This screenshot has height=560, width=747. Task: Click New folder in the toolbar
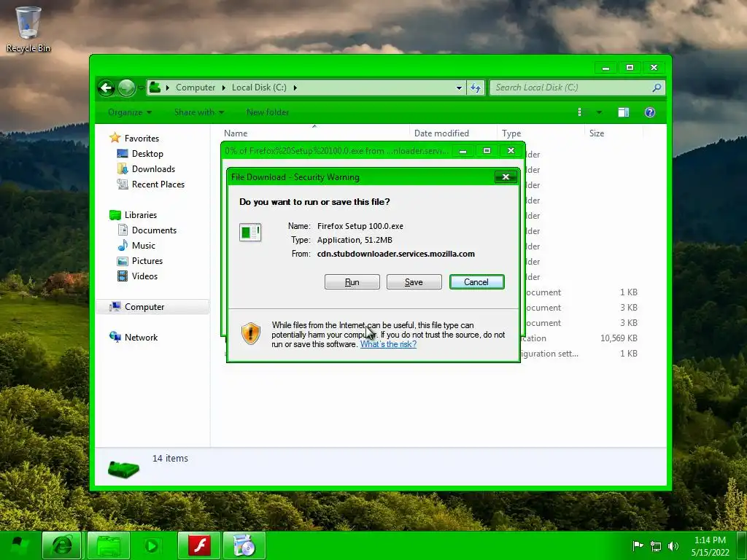(x=268, y=112)
